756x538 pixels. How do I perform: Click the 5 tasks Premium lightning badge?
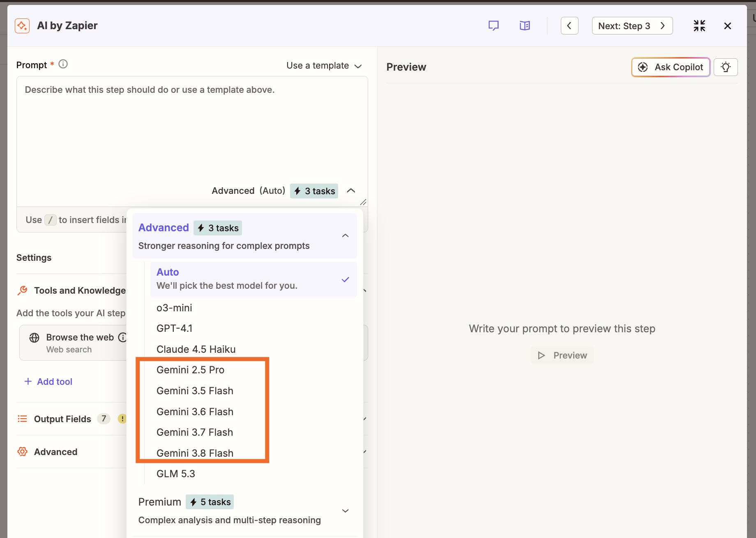click(x=210, y=502)
